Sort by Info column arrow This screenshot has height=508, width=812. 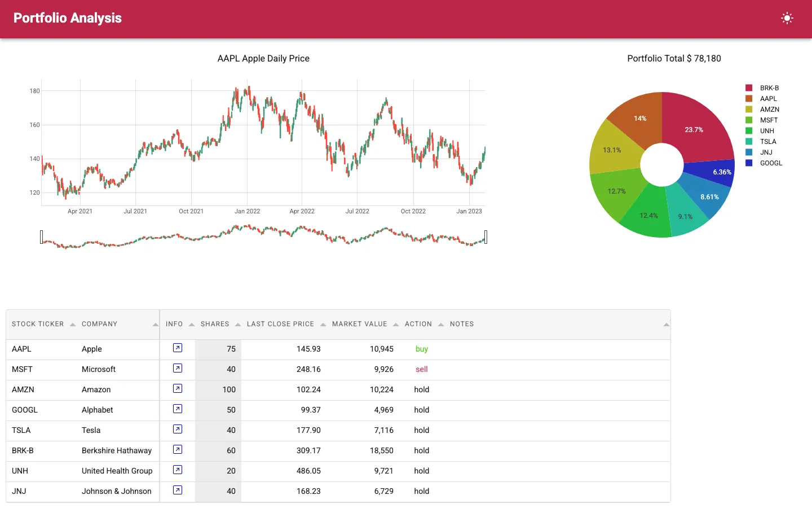[192, 325]
